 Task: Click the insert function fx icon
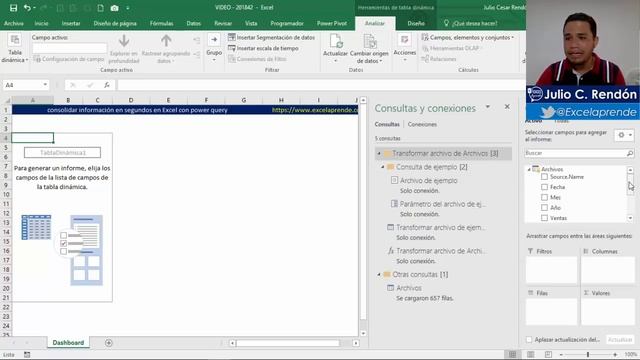[107, 85]
